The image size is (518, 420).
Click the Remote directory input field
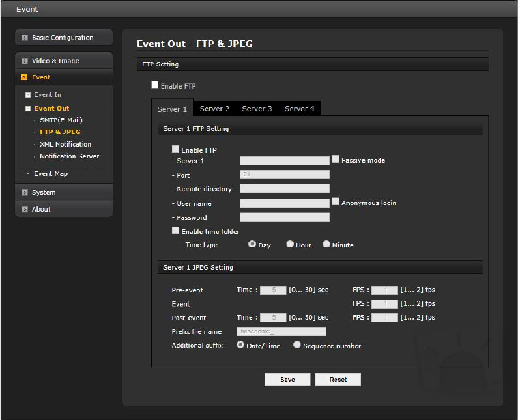point(284,189)
